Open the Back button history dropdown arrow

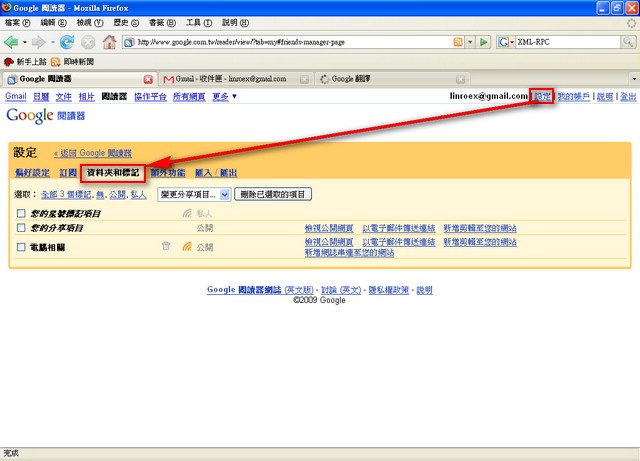tap(24, 42)
